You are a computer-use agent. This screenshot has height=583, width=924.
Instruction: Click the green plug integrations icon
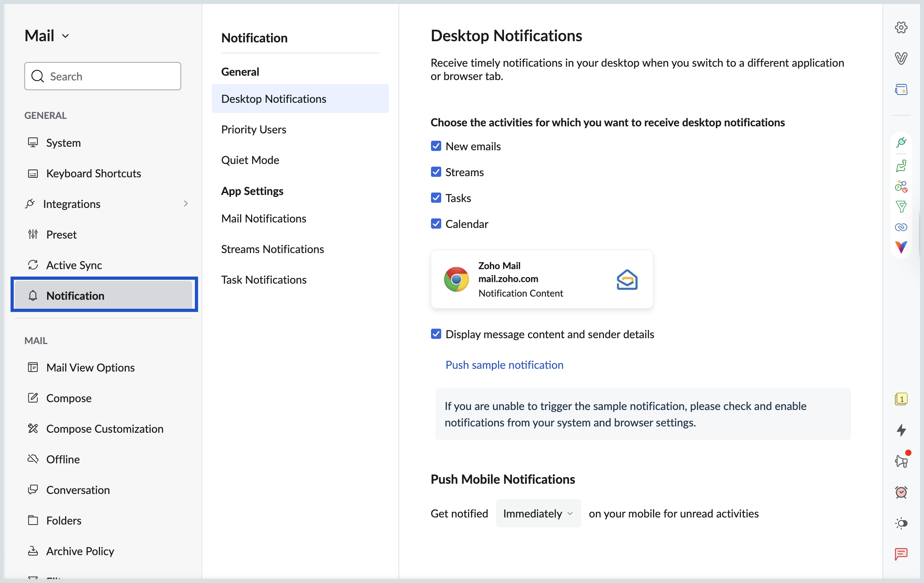coord(901,142)
